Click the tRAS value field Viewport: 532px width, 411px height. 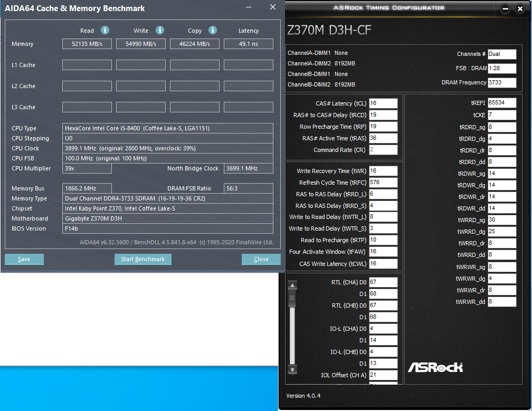point(383,138)
